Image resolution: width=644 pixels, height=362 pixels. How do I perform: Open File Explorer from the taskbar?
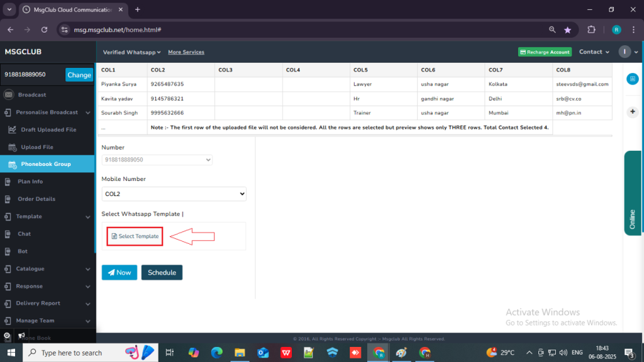click(x=239, y=353)
